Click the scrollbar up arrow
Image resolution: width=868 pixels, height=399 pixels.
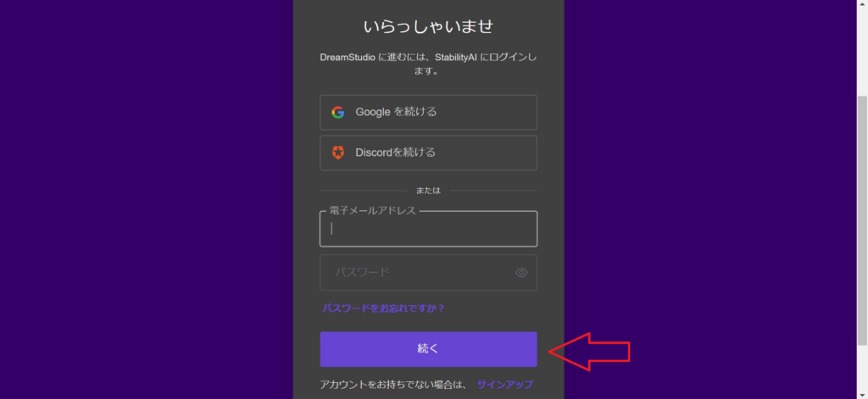(x=861, y=5)
